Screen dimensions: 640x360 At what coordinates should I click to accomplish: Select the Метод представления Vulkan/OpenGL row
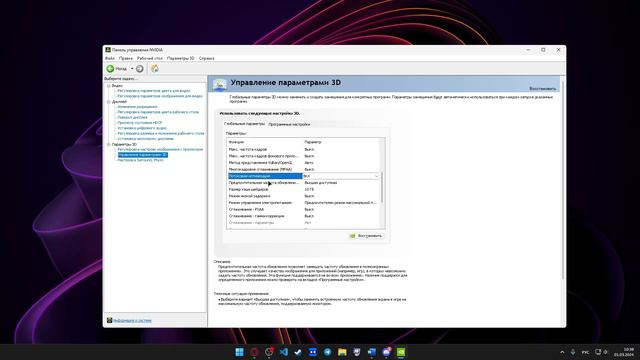click(305, 162)
